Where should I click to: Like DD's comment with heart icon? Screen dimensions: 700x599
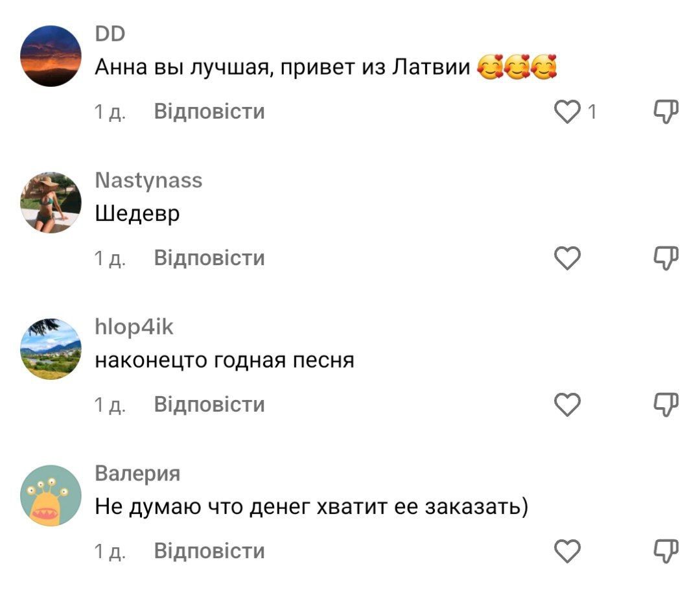pos(567,112)
